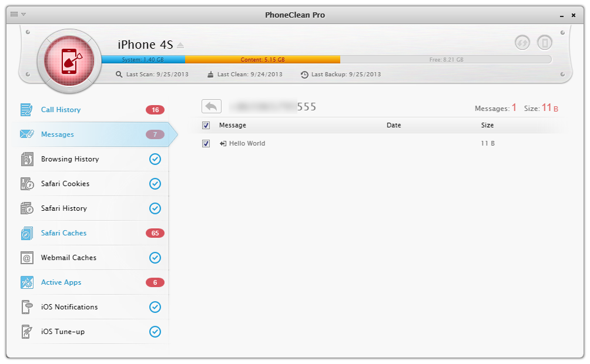Click the iOS Tune-up rocket icon
This screenshot has height=364, width=590.
[x=27, y=332]
